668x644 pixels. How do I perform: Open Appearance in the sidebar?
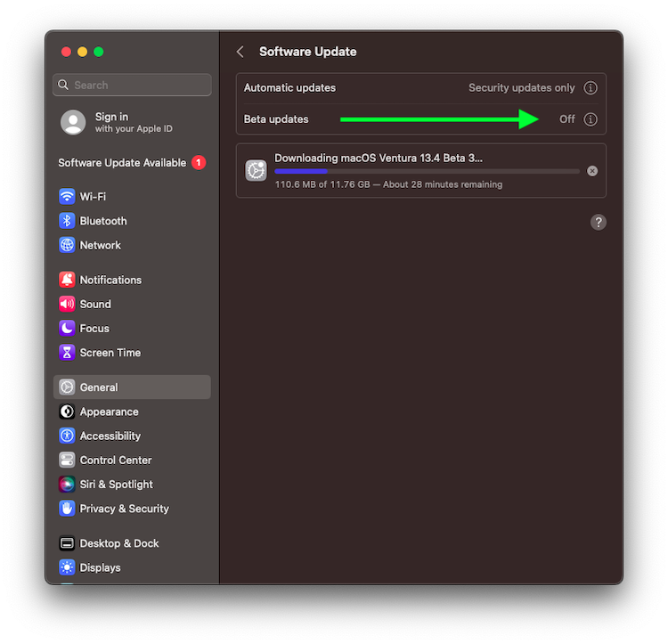[x=132, y=412]
